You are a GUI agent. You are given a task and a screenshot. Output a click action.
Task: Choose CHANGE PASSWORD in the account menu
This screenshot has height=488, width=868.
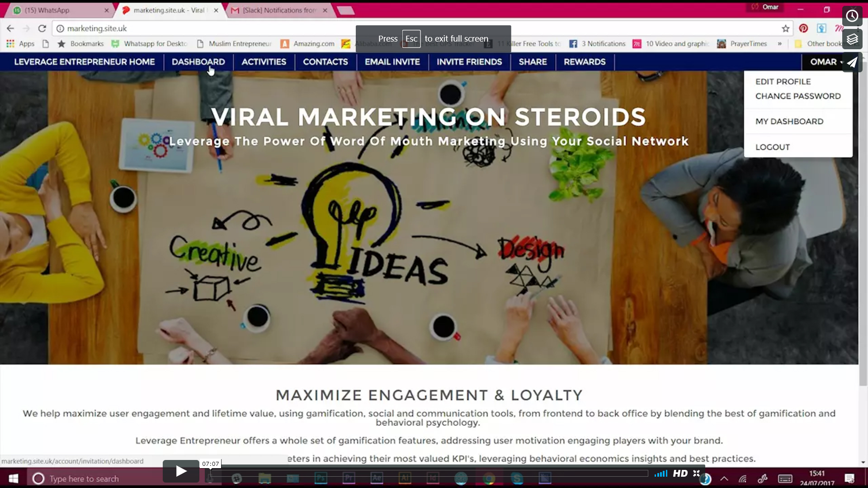tap(797, 96)
